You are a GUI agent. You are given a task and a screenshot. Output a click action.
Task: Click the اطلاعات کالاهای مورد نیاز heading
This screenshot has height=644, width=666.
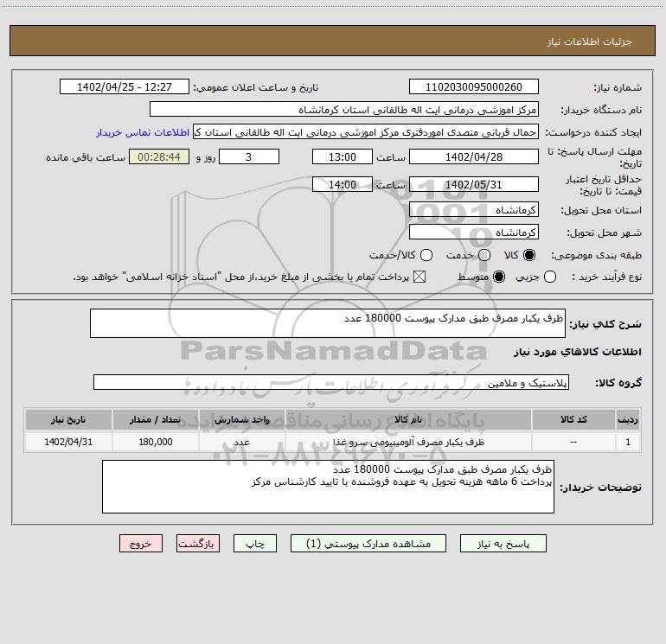[577, 352]
